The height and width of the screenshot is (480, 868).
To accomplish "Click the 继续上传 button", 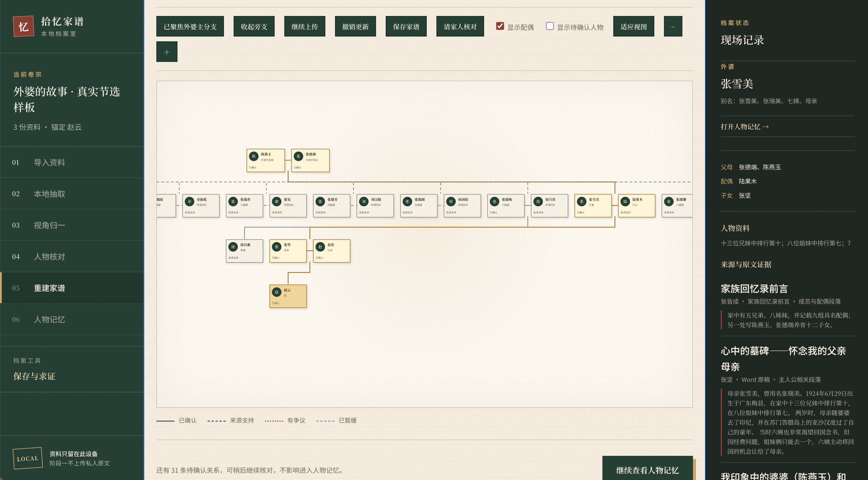I will click(x=305, y=27).
